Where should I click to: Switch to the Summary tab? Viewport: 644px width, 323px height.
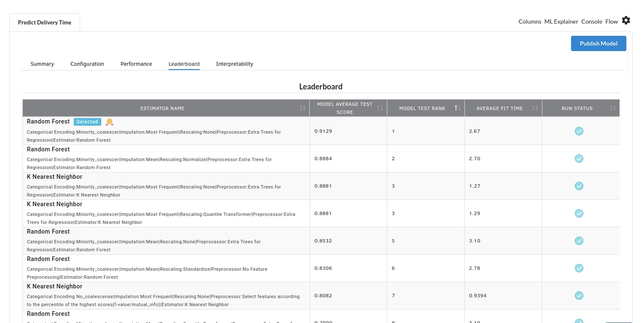click(42, 64)
